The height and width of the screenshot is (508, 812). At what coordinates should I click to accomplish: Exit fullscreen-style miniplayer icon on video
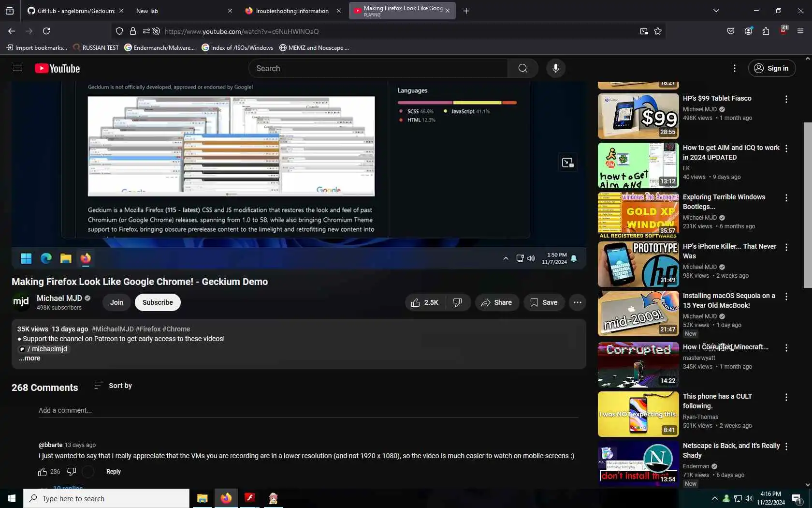(567, 163)
